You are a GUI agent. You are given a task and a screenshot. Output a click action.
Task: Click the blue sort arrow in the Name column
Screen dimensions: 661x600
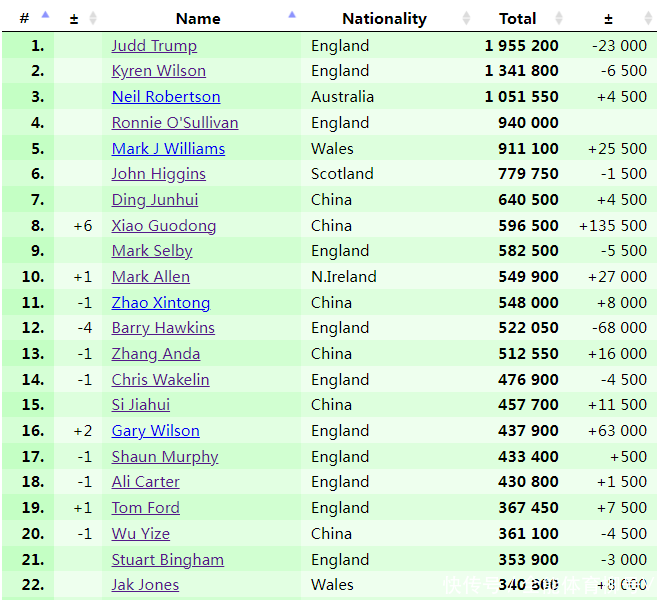click(292, 15)
